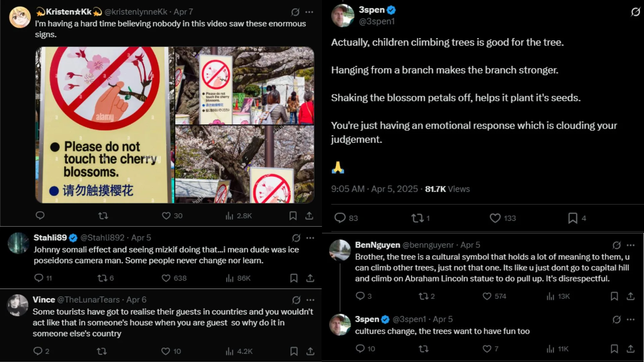Open more options menu on BenNguyen's reply
Viewport: 644px width, 362px height.
(631, 245)
